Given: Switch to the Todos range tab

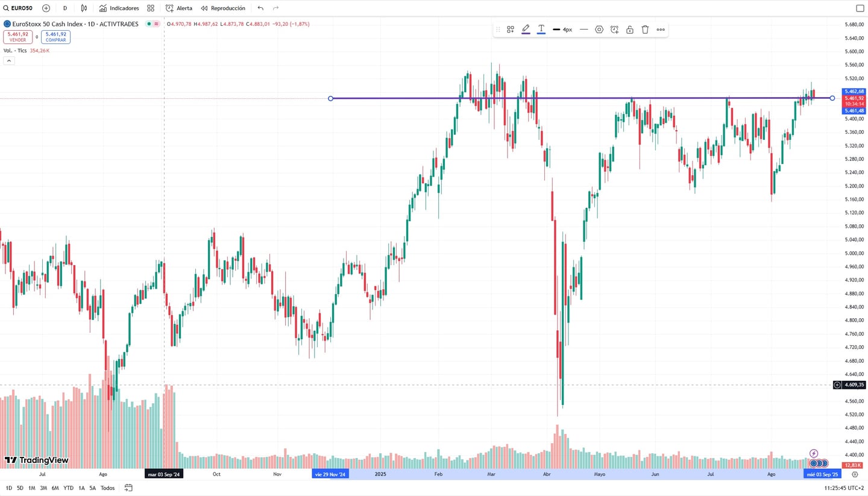Looking at the screenshot, I should (x=107, y=488).
